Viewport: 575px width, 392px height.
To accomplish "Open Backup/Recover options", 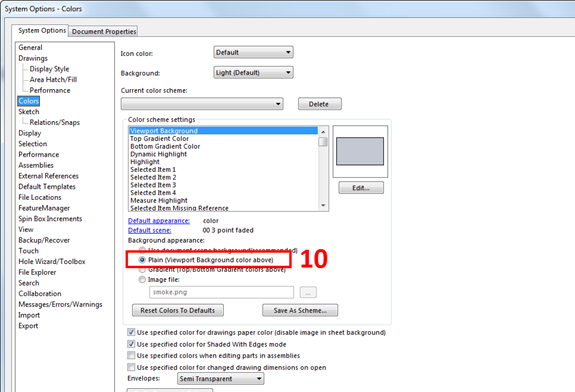I will tap(44, 240).
